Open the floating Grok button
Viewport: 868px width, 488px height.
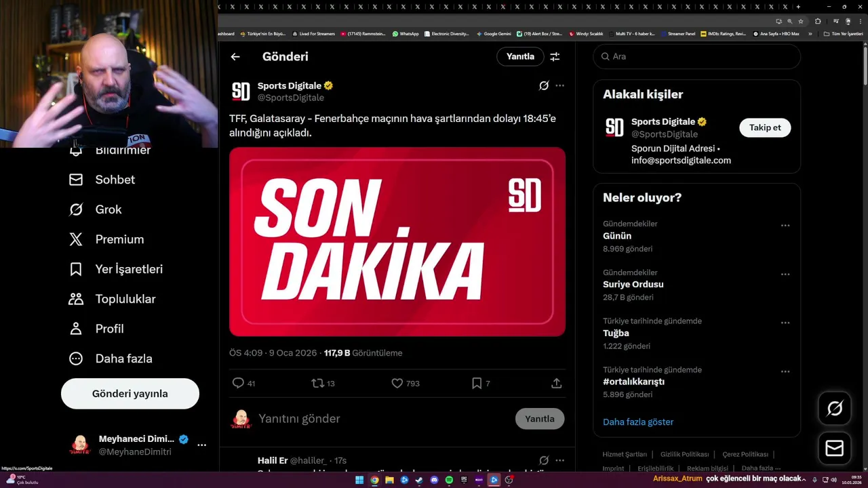pyautogui.click(x=835, y=408)
